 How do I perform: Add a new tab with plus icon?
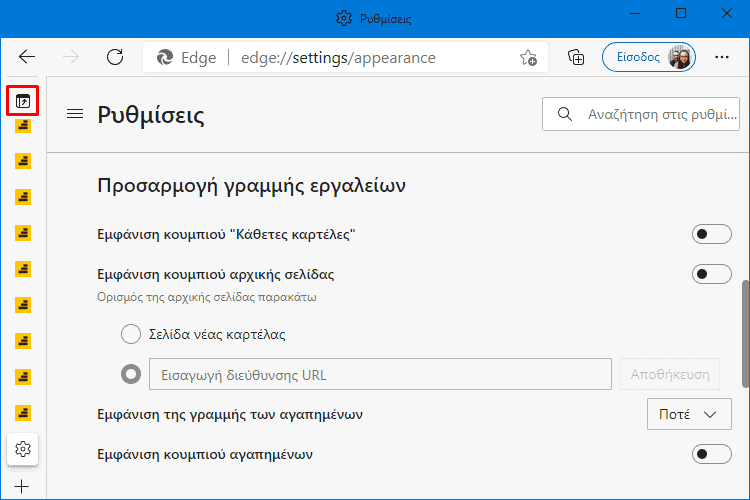(22, 487)
